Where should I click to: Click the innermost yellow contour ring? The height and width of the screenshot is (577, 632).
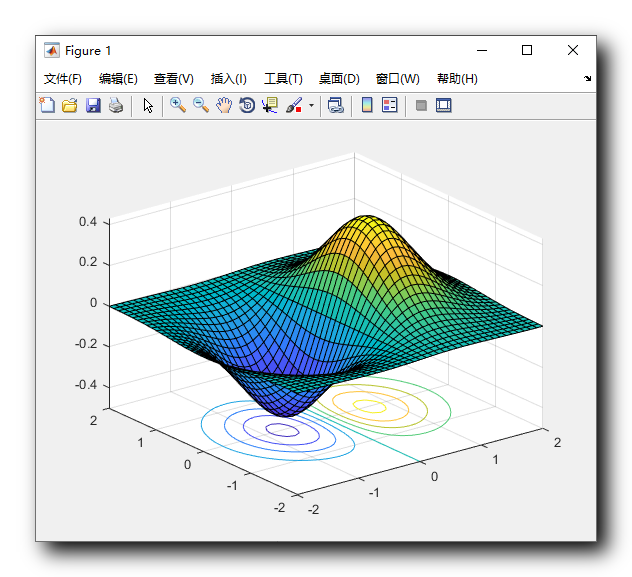point(369,406)
